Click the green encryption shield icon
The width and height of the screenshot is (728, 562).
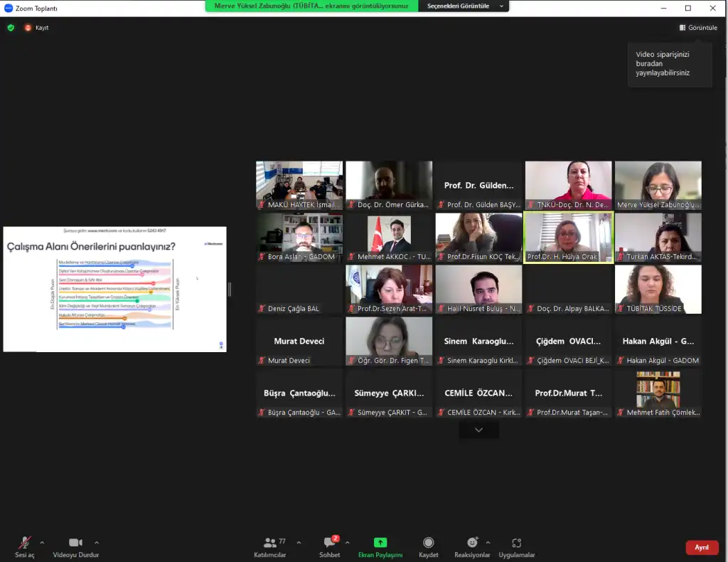click(x=11, y=28)
